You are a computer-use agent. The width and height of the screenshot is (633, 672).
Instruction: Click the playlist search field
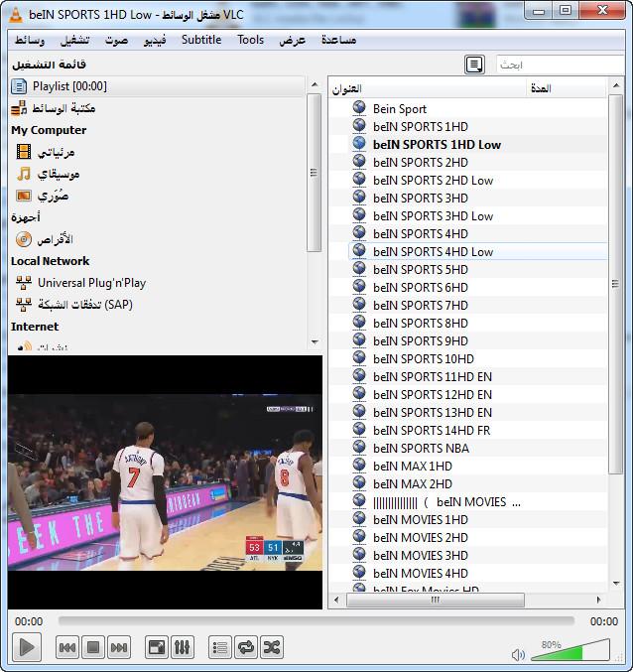click(x=560, y=65)
